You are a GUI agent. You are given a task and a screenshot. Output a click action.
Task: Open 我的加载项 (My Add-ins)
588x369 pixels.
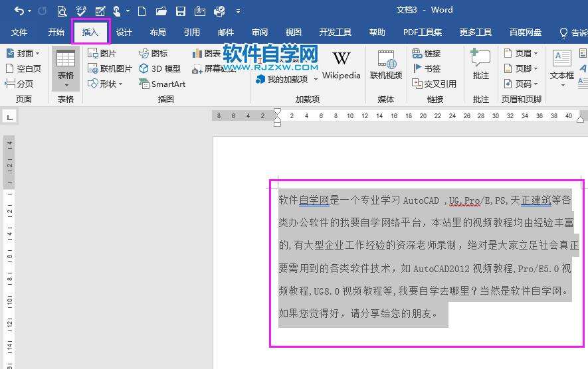286,79
